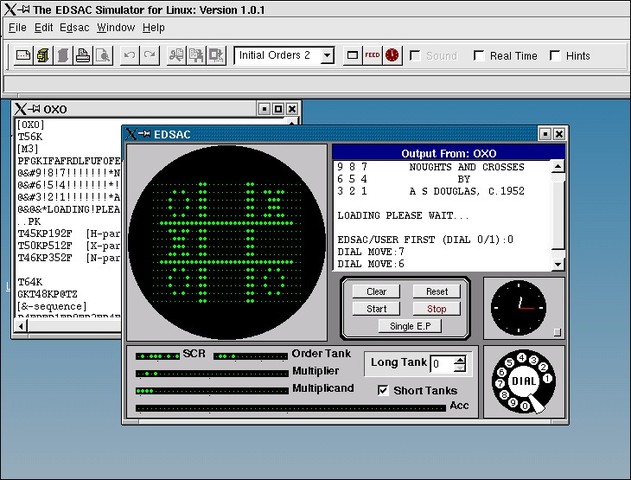Click the Order Tank register display
This screenshot has height=480, width=631.
[x=250, y=356]
